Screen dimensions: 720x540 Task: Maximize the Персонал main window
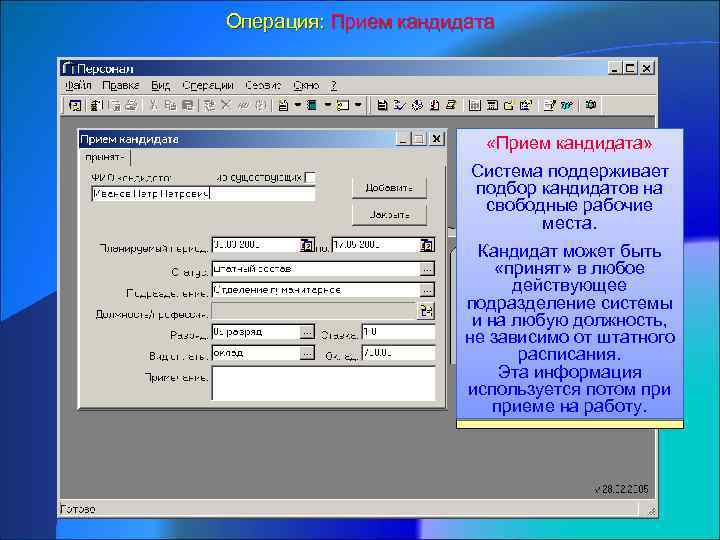[630, 68]
